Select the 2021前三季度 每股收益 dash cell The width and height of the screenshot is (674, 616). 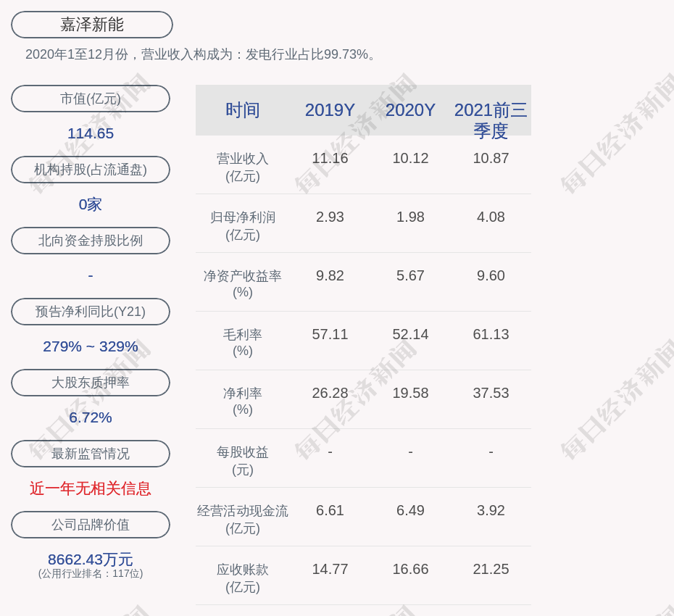(491, 452)
